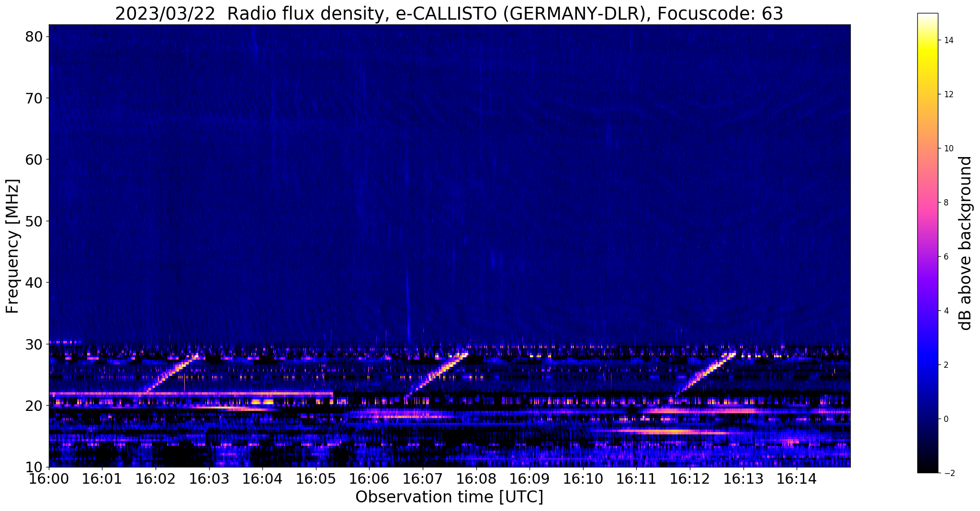Click the 16:01 x-axis tick label

pos(102,479)
